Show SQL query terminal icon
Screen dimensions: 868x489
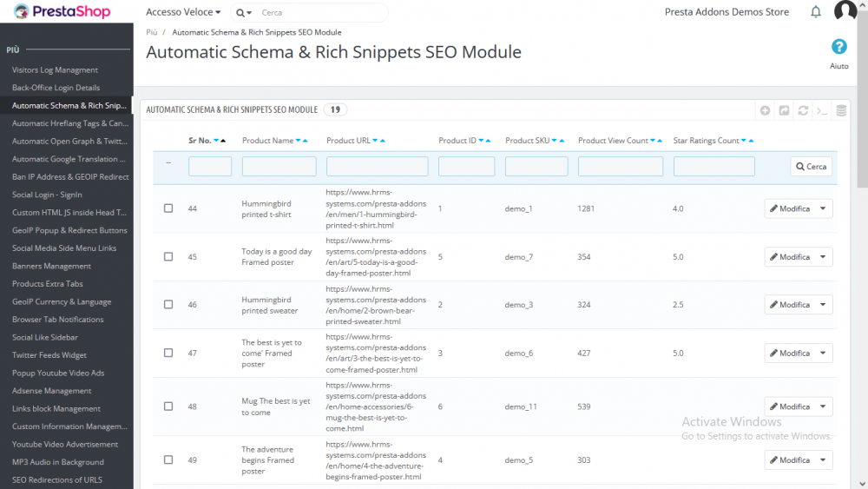tap(822, 110)
